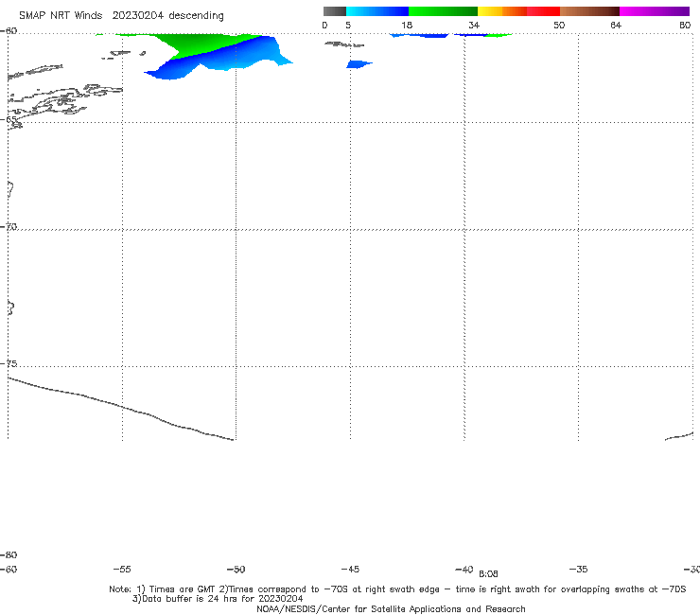Viewport: 700px width, 615px height.
Task: Click the word "descending" in the title
Action: [x=196, y=16]
